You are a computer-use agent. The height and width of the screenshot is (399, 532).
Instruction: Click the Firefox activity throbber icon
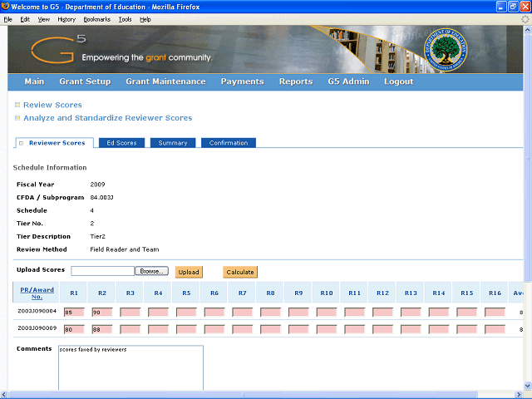click(525, 19)
